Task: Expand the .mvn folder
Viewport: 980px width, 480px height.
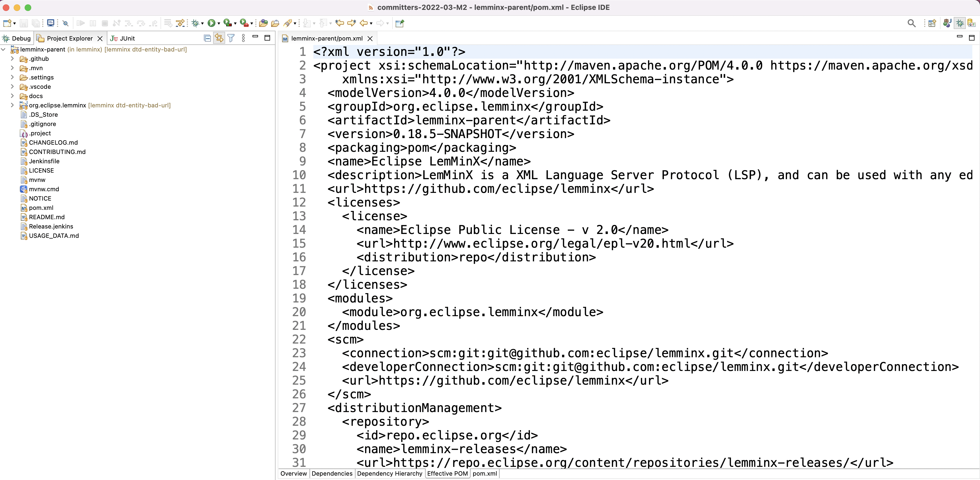Action: tap(12, 68)
